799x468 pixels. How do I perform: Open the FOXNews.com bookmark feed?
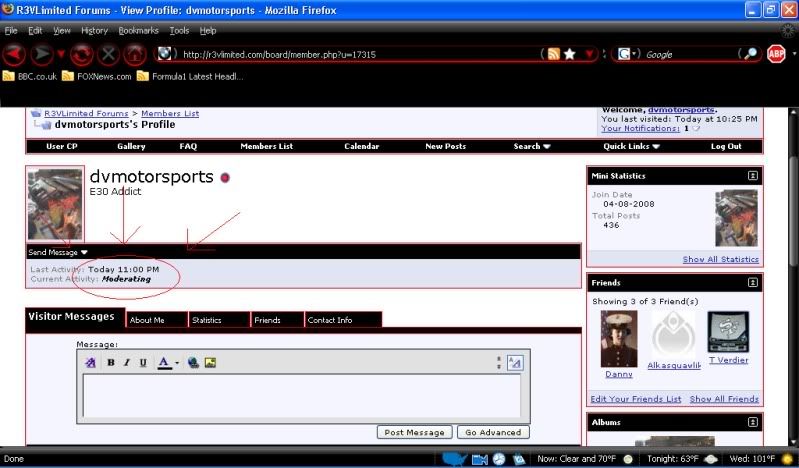coord(96,76)
